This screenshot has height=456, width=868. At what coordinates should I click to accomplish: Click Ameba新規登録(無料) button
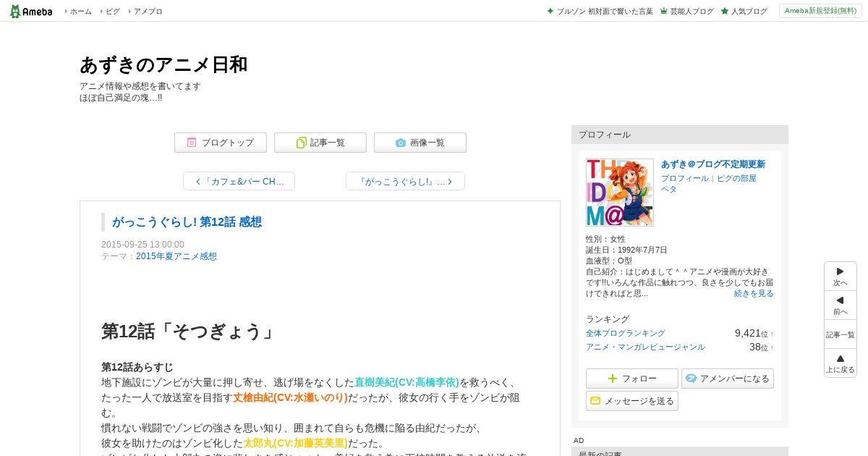[820, 11]
